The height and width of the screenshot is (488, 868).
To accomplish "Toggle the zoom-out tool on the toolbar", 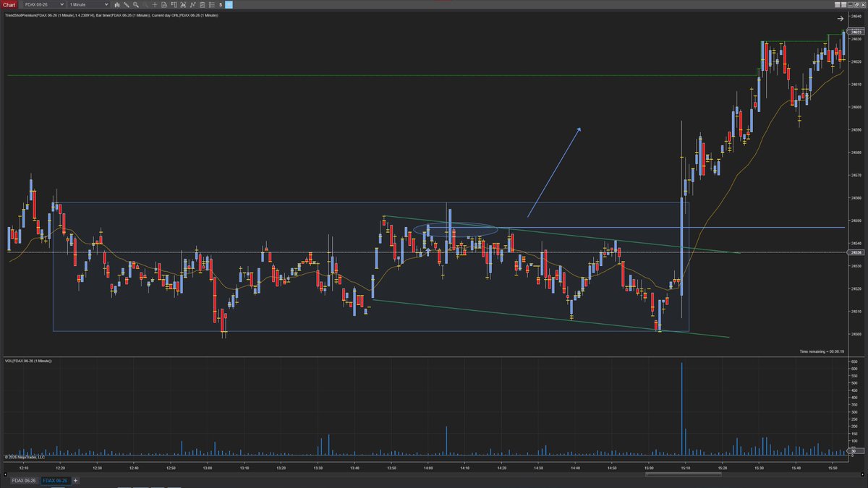I will coord(145,4).
